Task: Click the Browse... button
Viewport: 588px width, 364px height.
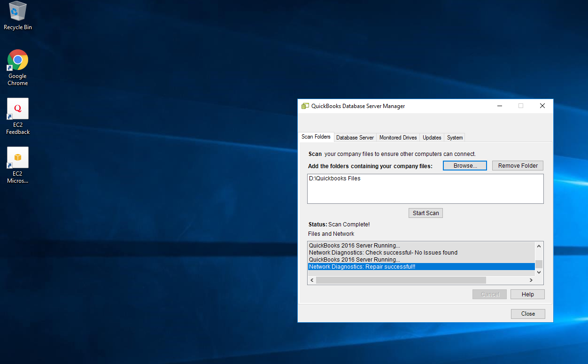Action: 465,166
